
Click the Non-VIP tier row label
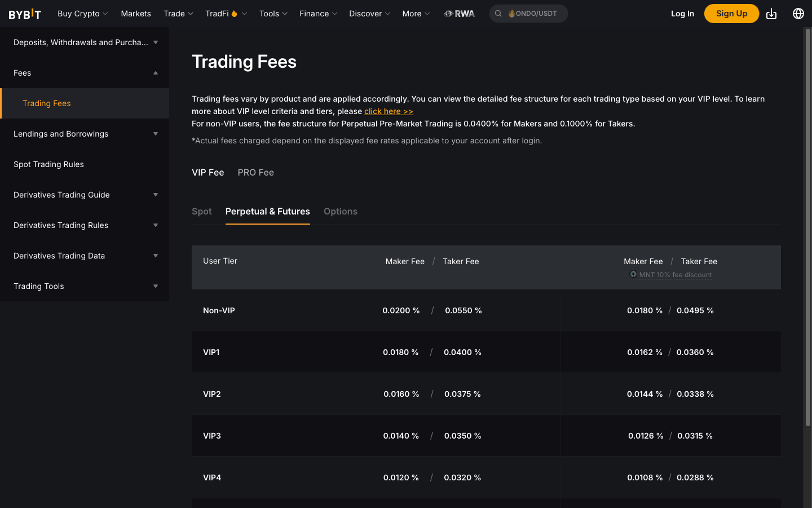[x=219, y=310]
